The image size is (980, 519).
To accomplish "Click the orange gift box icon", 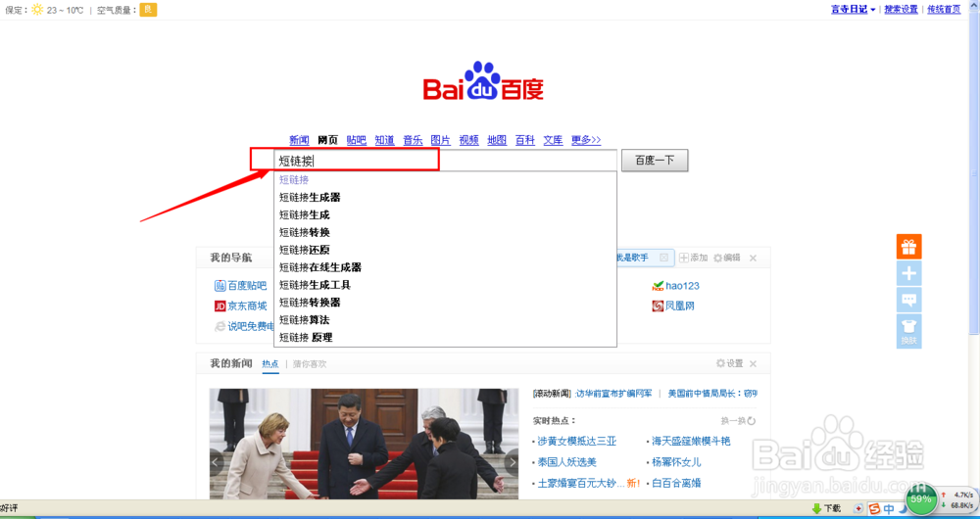I will pyautogui.click(x=908, y=247).
